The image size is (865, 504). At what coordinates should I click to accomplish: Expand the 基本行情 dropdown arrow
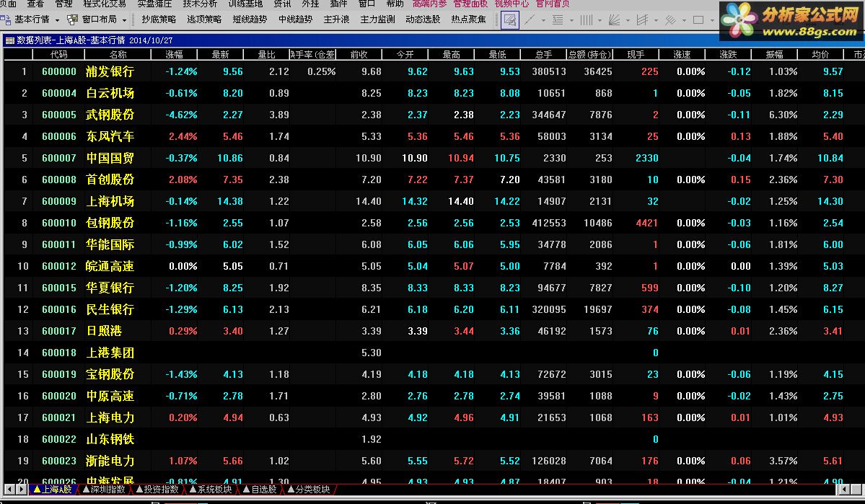click(x=58, y=20)
